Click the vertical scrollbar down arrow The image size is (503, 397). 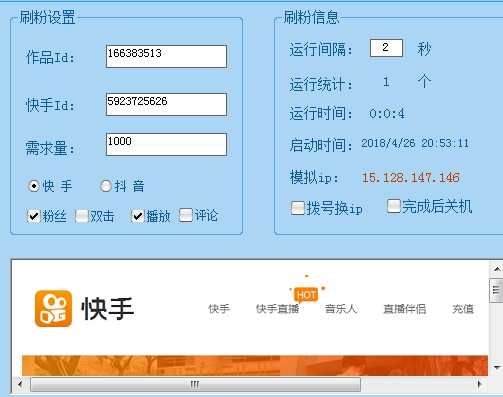point(497,368)
